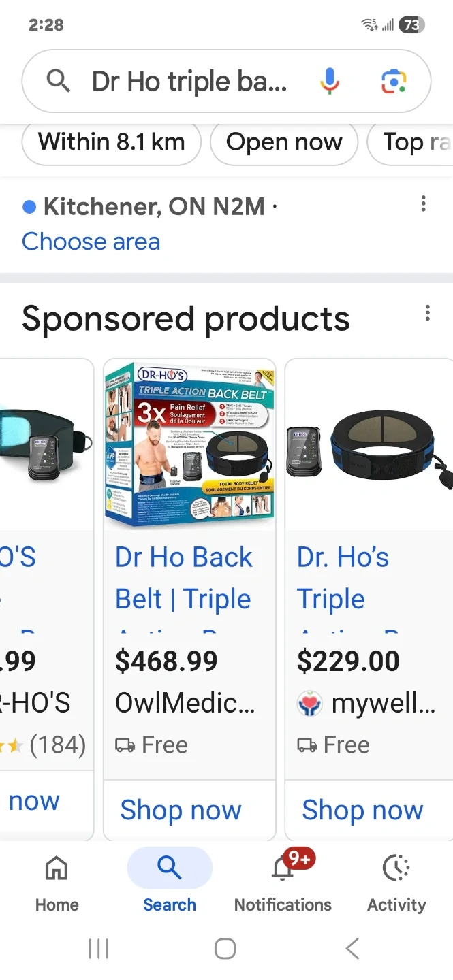Image resolution: width=453 pixels, height=980 pixels.
Task: Tap the magnifier icon in search bar
Action: click(x=59, y=82)
